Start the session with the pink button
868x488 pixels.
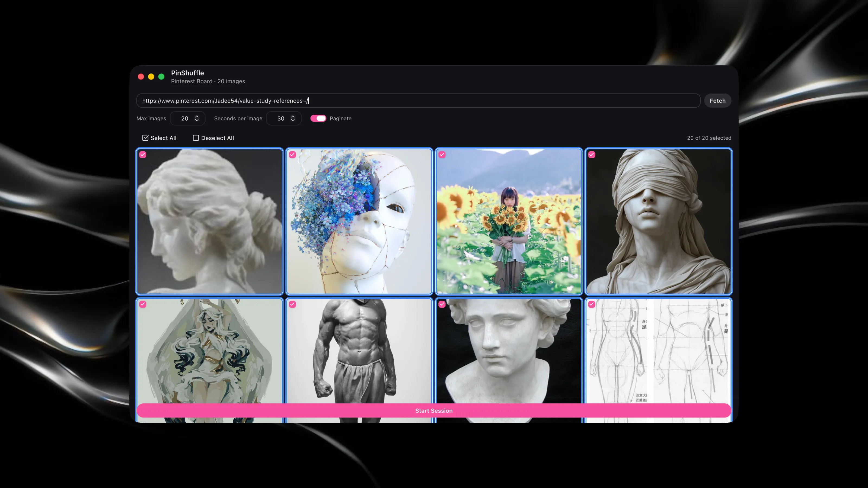[x=434, y=410]
